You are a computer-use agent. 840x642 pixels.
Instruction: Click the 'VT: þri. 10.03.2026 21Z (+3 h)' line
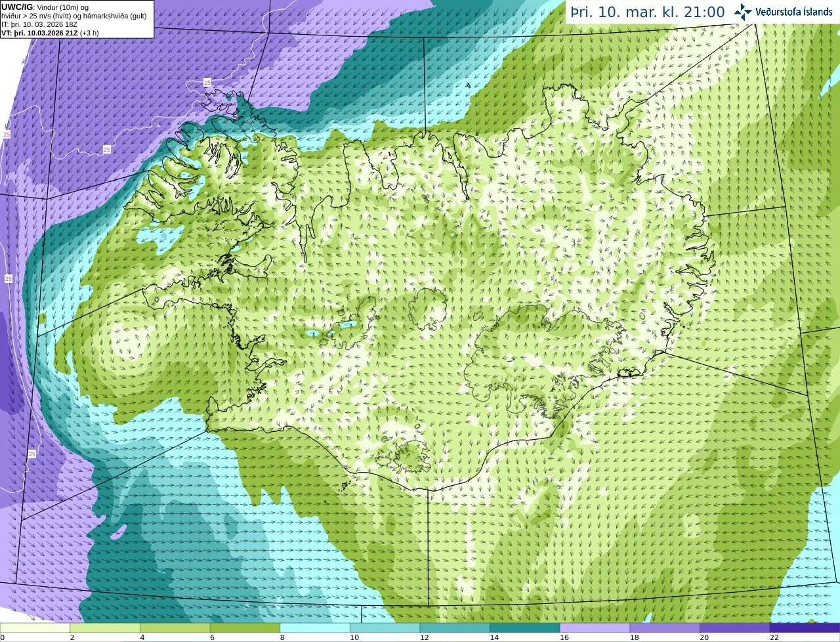click(x=50, y=33)
